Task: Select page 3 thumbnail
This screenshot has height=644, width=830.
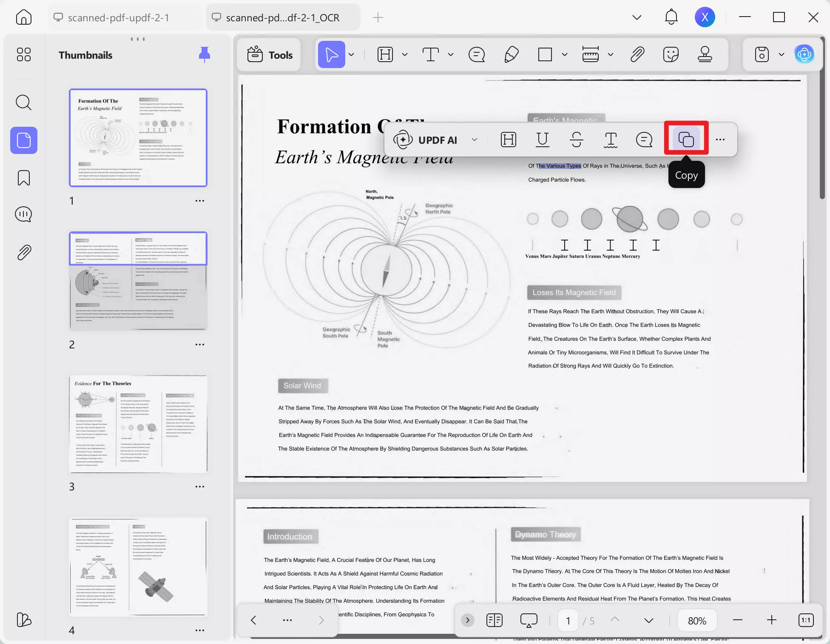Action: point(138,424)
